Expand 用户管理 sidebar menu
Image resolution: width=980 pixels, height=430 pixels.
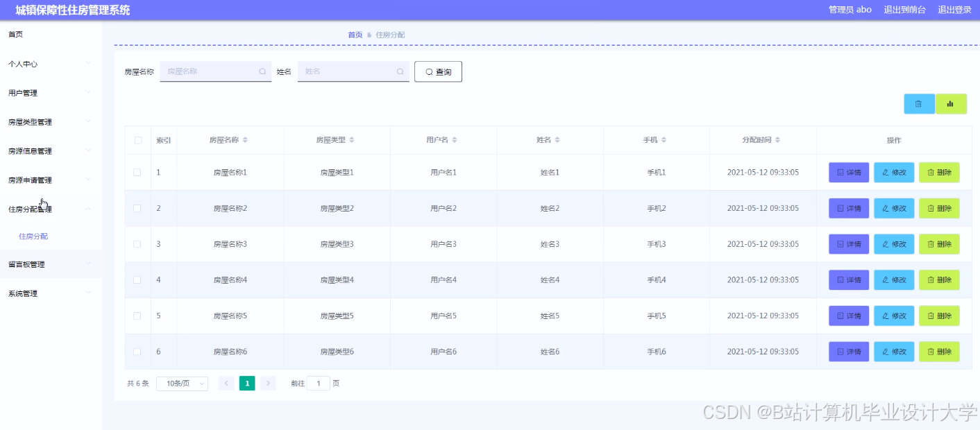[x=51, y=93]
